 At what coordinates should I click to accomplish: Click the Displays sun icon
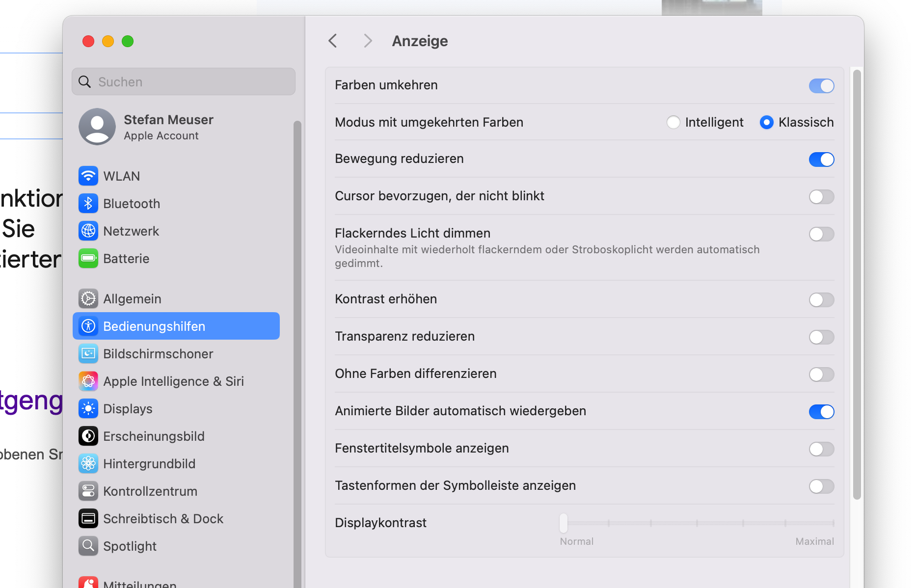[88, 408]
